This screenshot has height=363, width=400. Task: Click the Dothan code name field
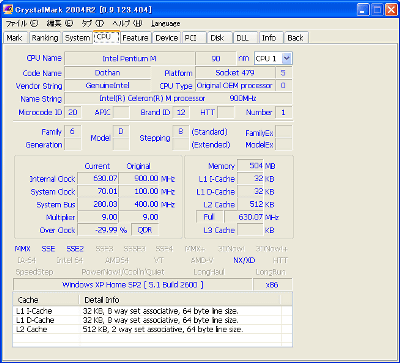tap(108, 73)
